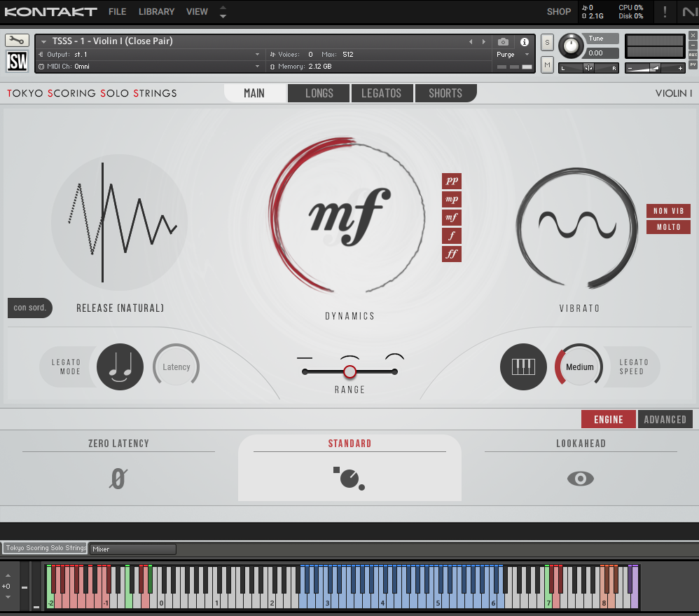The height and width of the screenshot is (616, 699).
Task: Click the NON VIB vibrato button
Action: click(668, 211)
